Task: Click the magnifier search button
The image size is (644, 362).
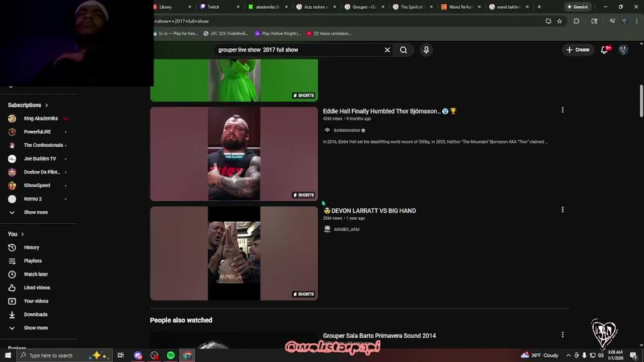Action: (404, 50)
